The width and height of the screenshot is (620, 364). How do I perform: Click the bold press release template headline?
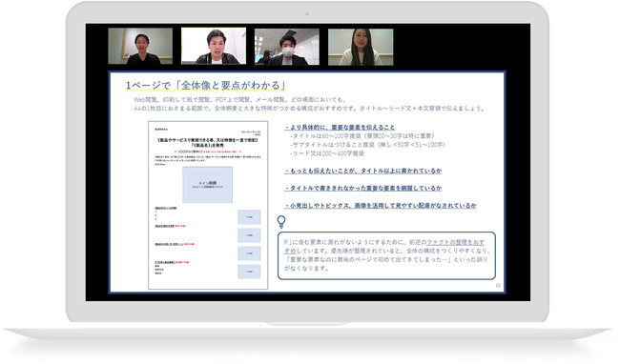click(x=208, y=143)
